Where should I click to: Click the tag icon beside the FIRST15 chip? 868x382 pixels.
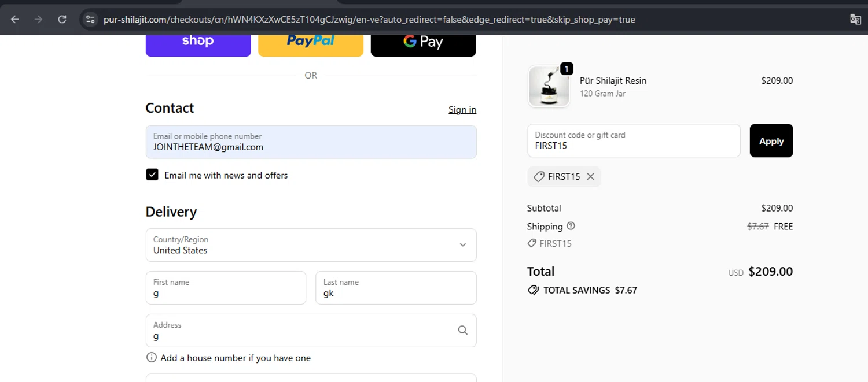tap(539, 177)
